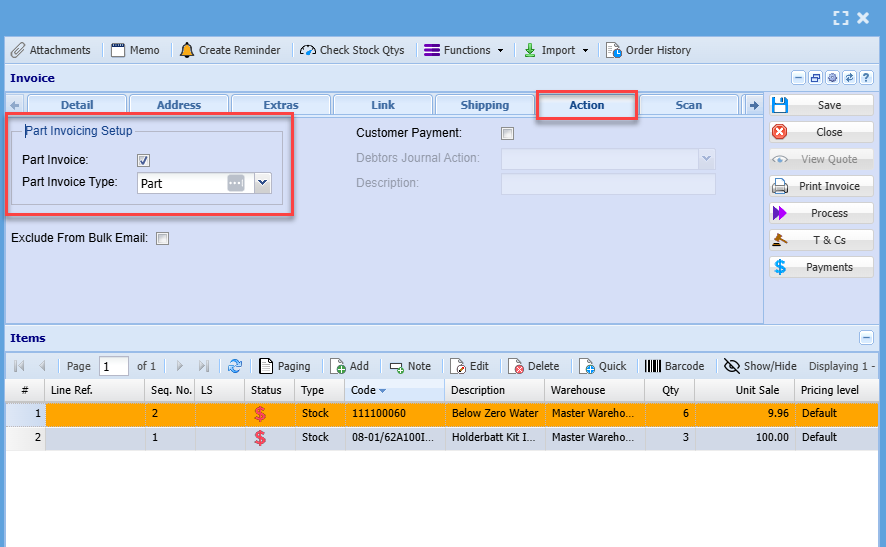The image size is (886, 547).
Task: Click the red Close button
Action: click(x=821, y=132)
